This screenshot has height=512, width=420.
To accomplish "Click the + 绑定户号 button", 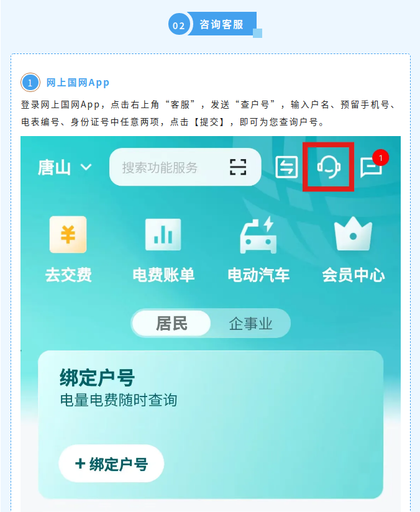I will tap(111, 464).
